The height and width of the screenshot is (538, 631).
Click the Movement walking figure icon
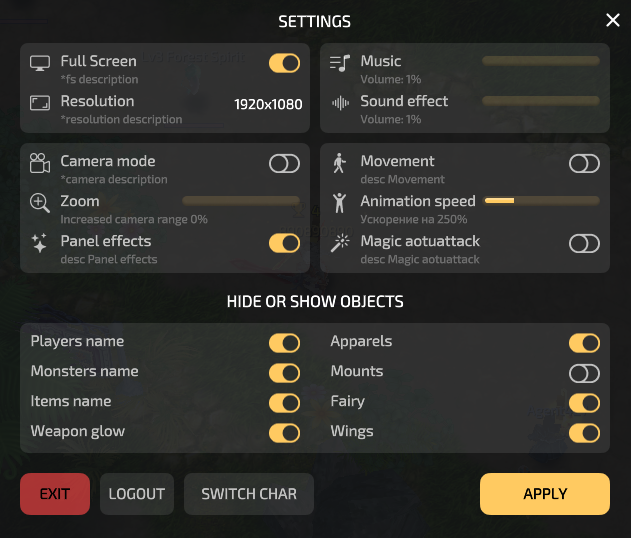pos(340,163)
